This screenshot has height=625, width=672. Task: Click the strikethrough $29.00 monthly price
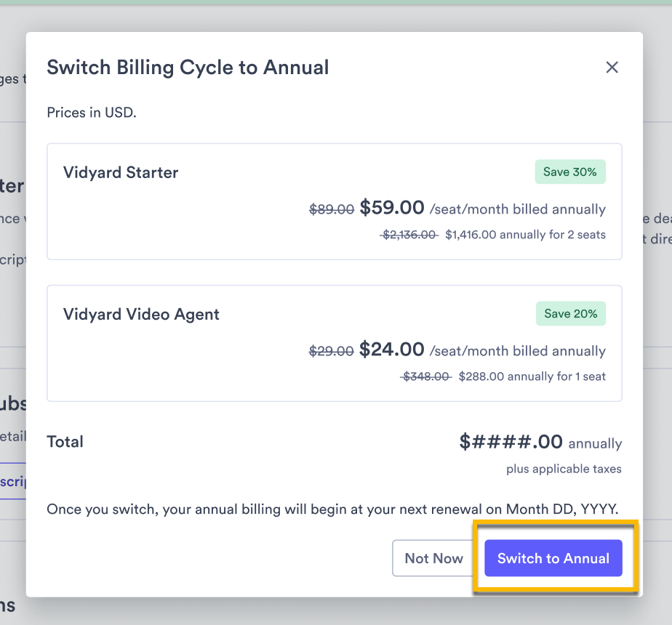pyautogui.click(x=331, y=350)
